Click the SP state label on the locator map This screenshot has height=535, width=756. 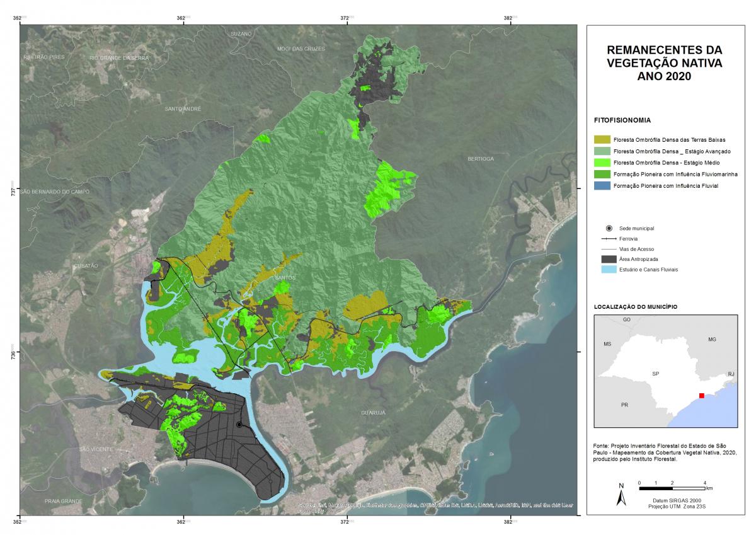pyautogui.click(x=656, y=374)
